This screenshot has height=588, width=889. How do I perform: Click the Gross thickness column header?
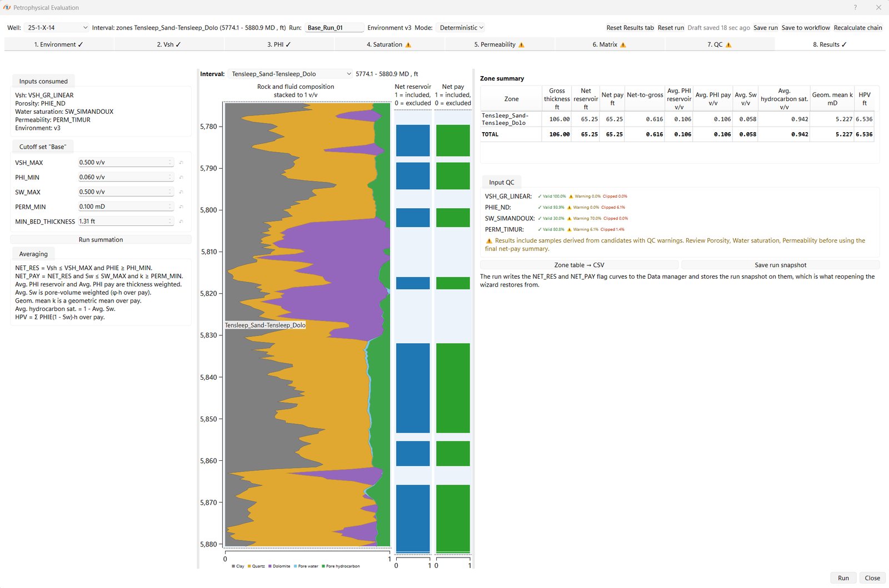(x=557, y=99)
